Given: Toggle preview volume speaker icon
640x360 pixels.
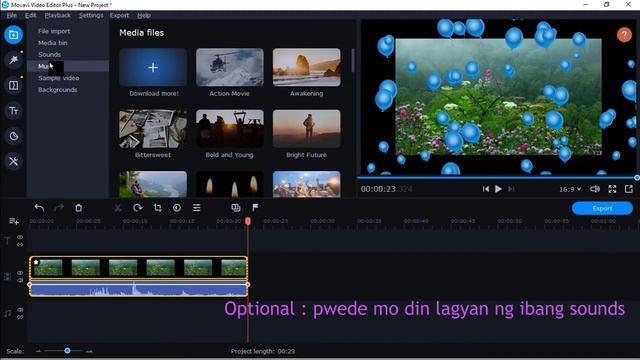Looking at the screenshot, I should (595, 189).
